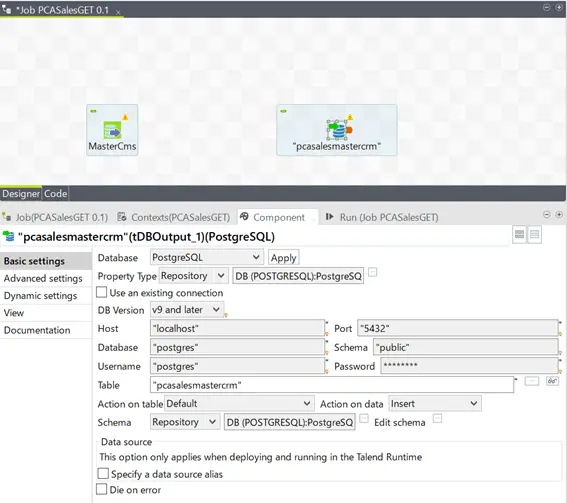Image resolution: width=567 pixels, height=503 pixels.
Task: Expand the Action on data Insert dropdown
Action: 435,403
